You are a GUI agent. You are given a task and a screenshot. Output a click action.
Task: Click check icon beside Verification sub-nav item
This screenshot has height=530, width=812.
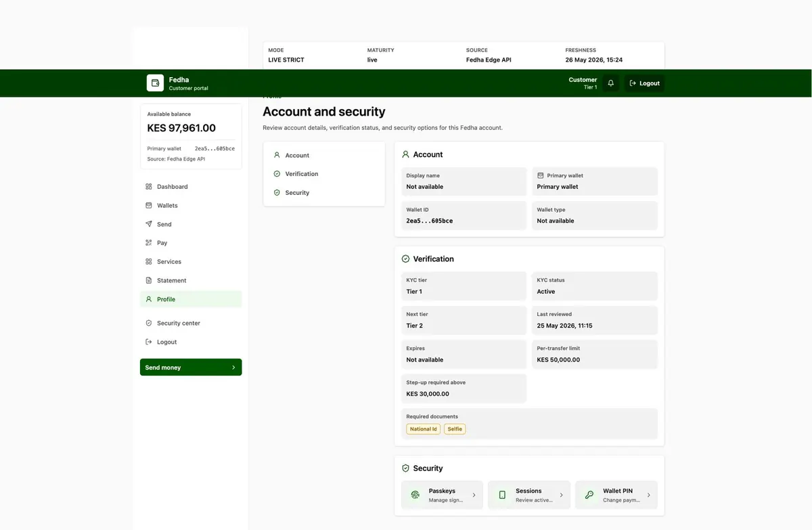pos(277,174)
